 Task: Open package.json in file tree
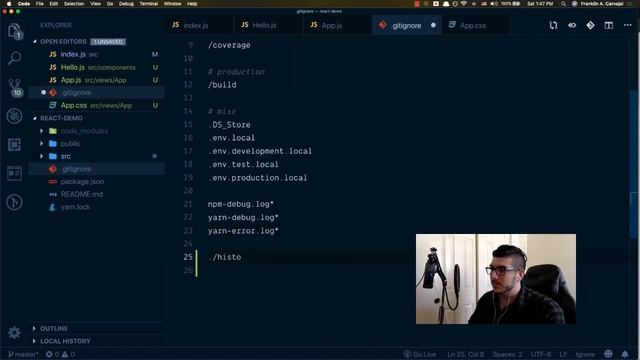(x=97, y=182)
